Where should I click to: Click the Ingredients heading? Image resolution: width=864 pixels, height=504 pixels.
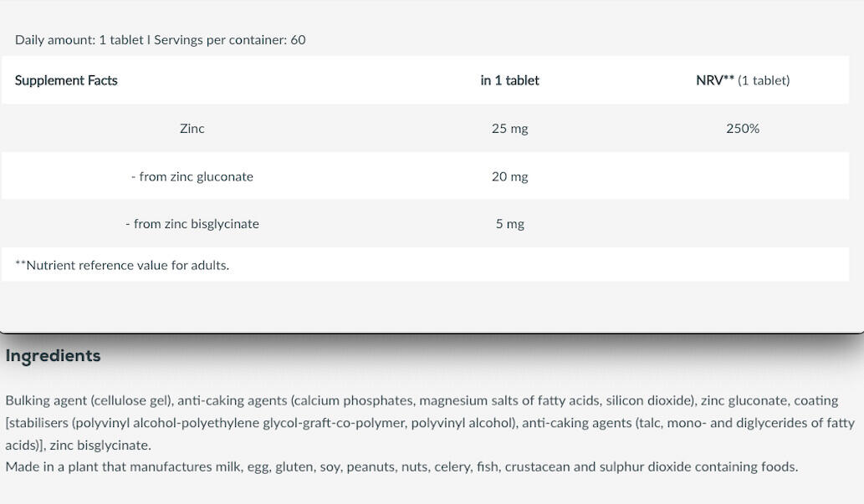[53, 355]
